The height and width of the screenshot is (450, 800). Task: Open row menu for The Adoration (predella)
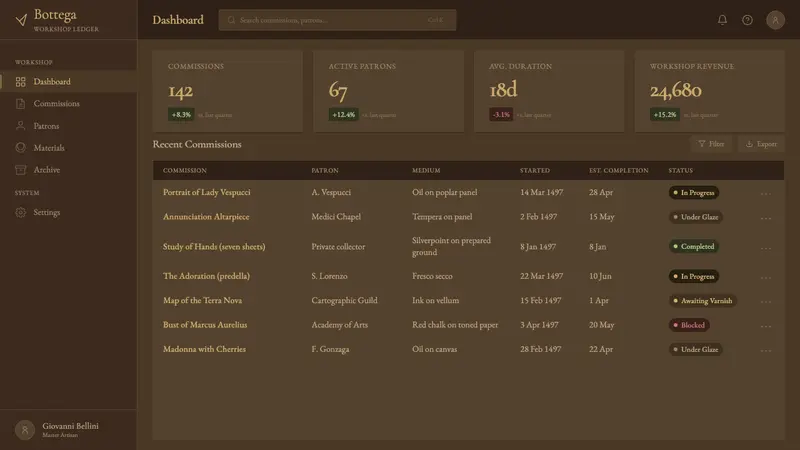(x=765, y=277)
